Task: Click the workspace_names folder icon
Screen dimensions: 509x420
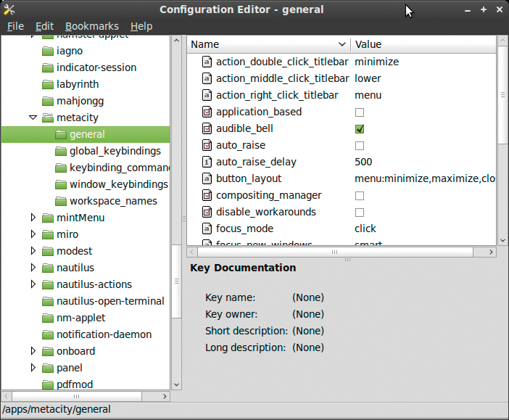Action: pos(61,202)
